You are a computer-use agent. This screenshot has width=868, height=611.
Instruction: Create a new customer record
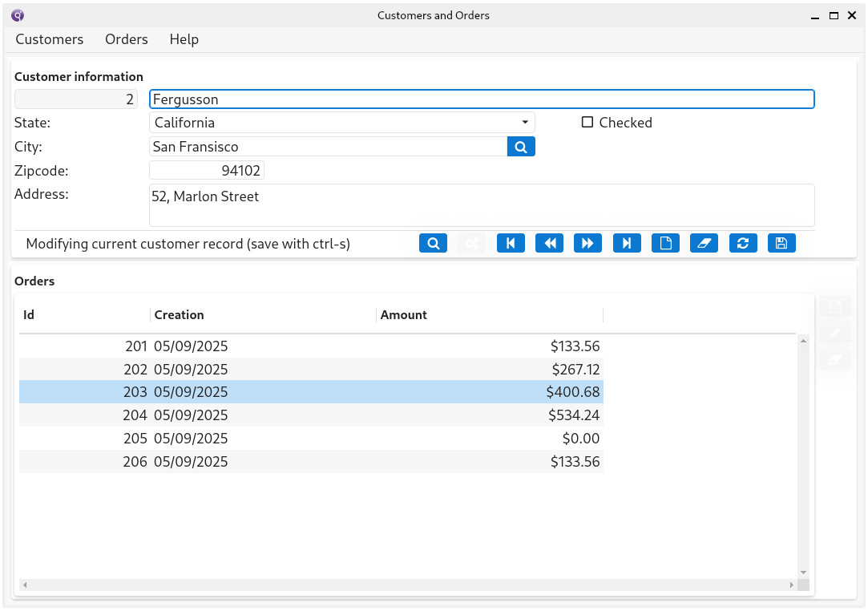[665, 243]
